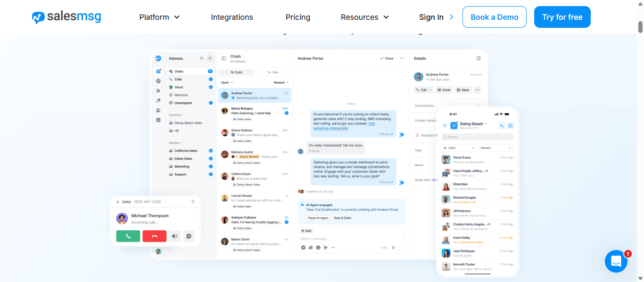
Task: Collapse the Details panel icon
Action: pyautogui.click(x=479, y=58)
